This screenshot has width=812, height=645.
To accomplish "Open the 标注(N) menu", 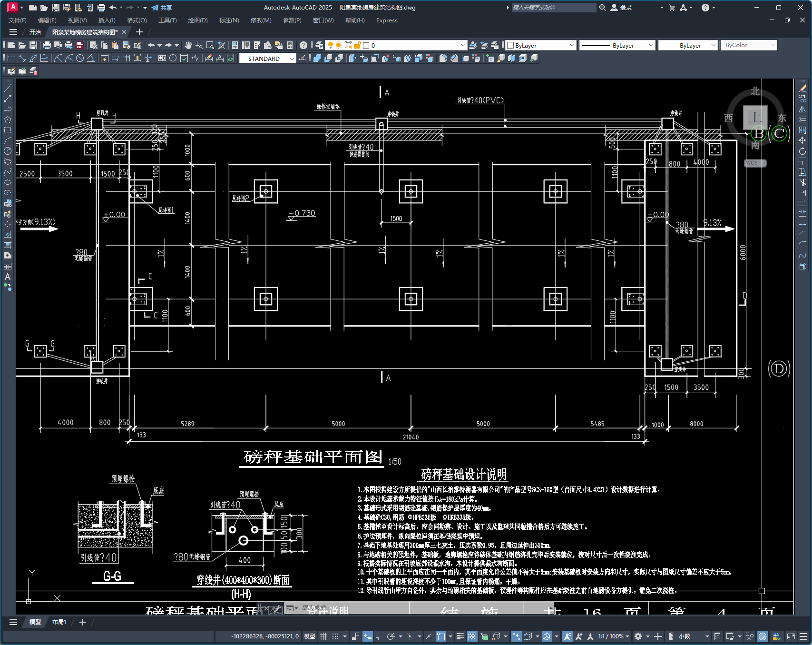I will click(x=229, y=20).
